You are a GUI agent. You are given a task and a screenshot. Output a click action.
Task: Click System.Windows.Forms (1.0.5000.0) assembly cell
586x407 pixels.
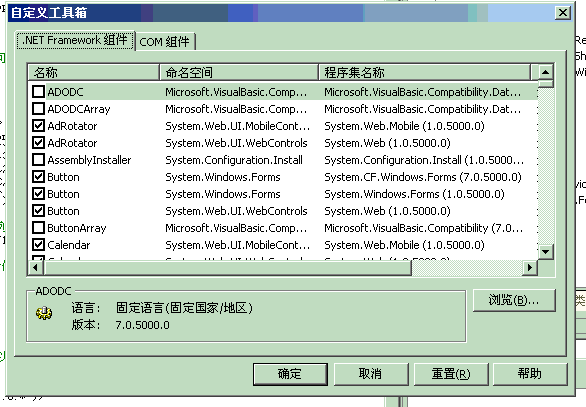[x=414, y=194]
